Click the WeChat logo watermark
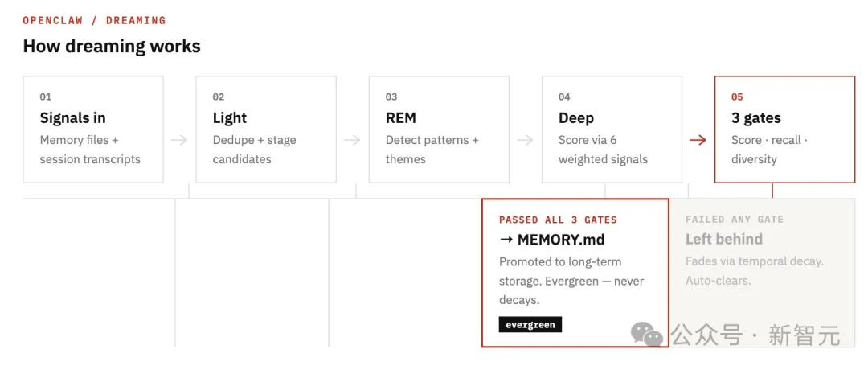 [647, 335]
